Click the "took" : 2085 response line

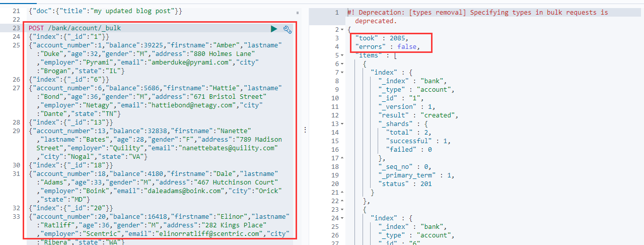pyautogui.click(x=382, y=38)
